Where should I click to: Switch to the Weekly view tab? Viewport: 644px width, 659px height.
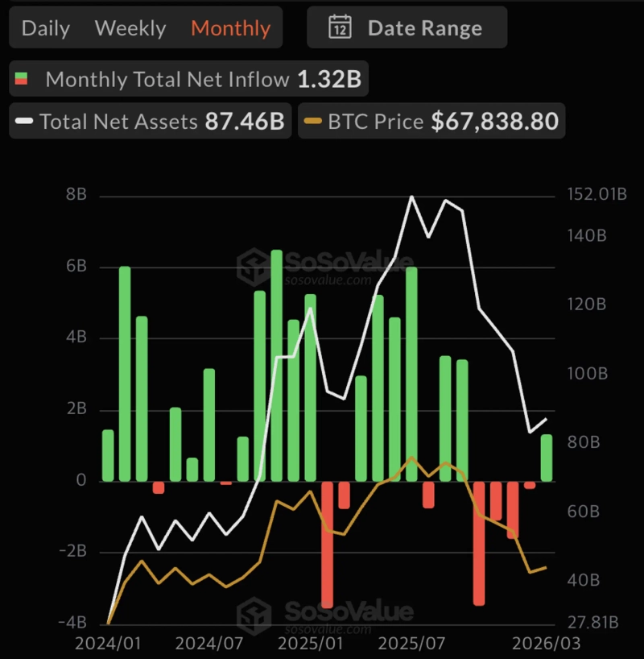(x=130, y=28)
